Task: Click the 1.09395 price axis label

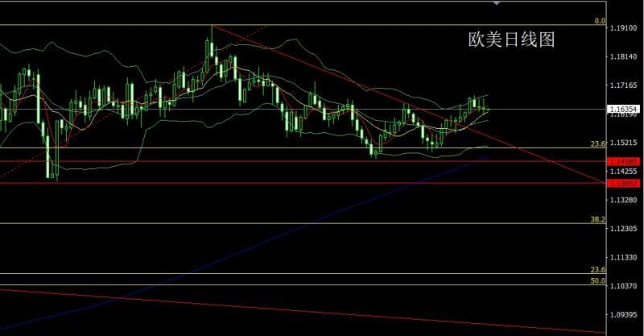Action: coord(625,315)
